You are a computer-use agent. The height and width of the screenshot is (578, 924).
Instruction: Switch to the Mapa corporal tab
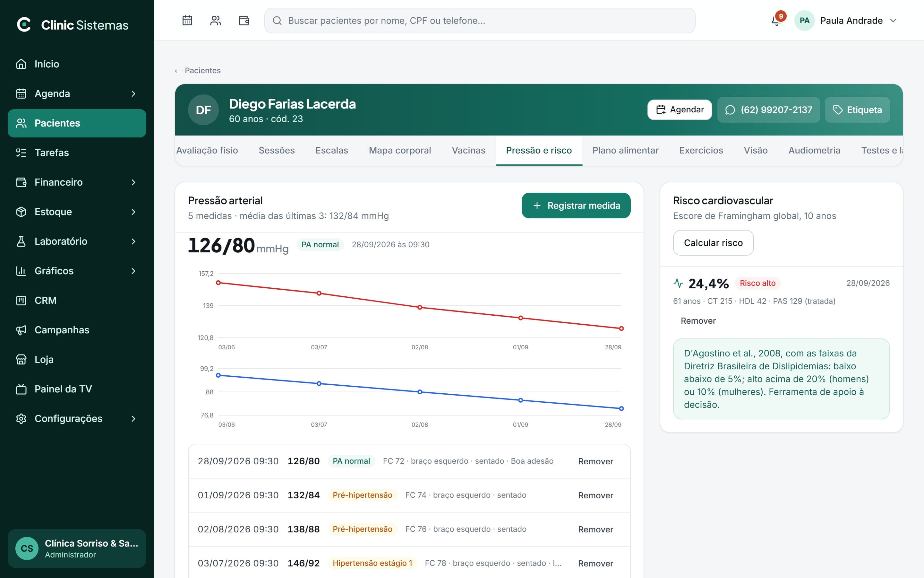(400, 150)
